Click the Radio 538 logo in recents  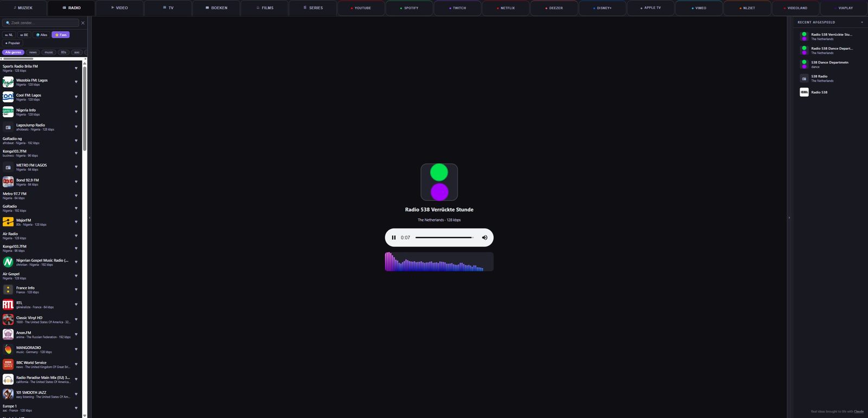pyautogui.click(x=804, y=92)
